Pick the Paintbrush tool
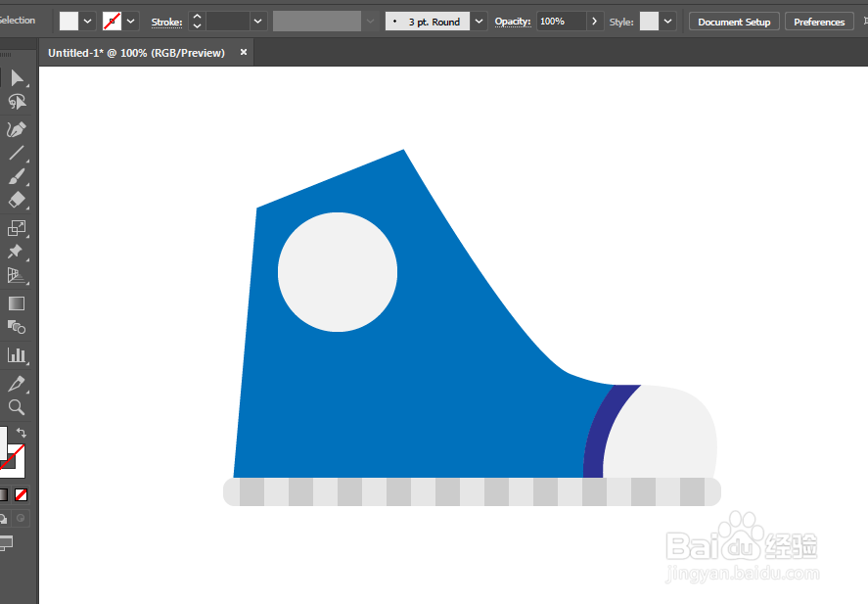The height and width of the screenshot is (604, 868). click(x=17, y=176)
